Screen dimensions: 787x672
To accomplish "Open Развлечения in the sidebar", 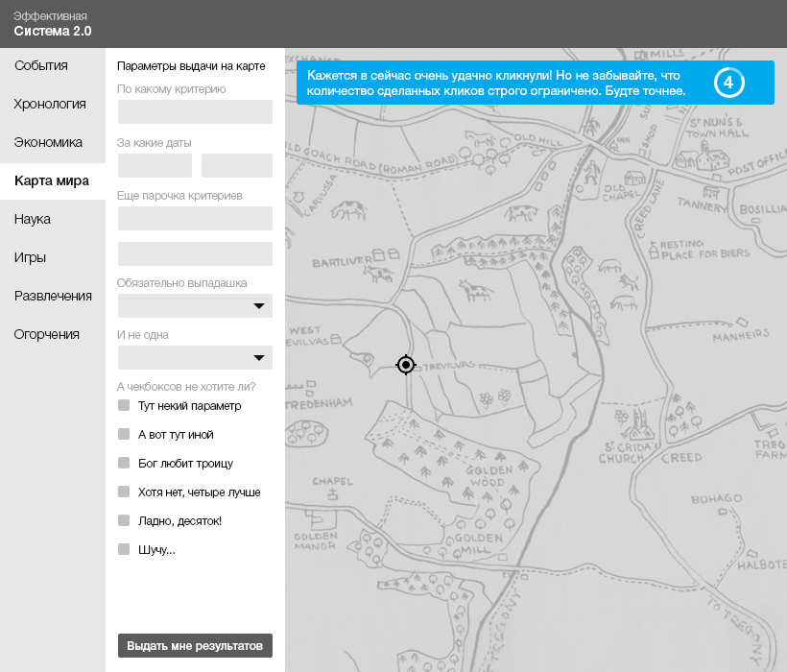I will pos(53,296).
